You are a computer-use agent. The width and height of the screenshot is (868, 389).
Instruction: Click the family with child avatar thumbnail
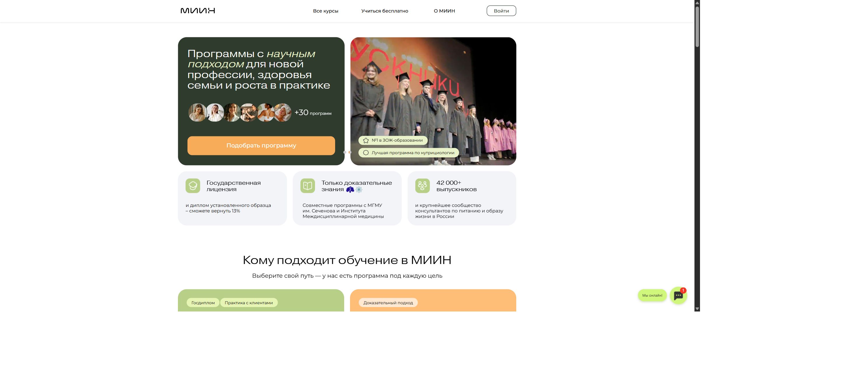(249, 112)
